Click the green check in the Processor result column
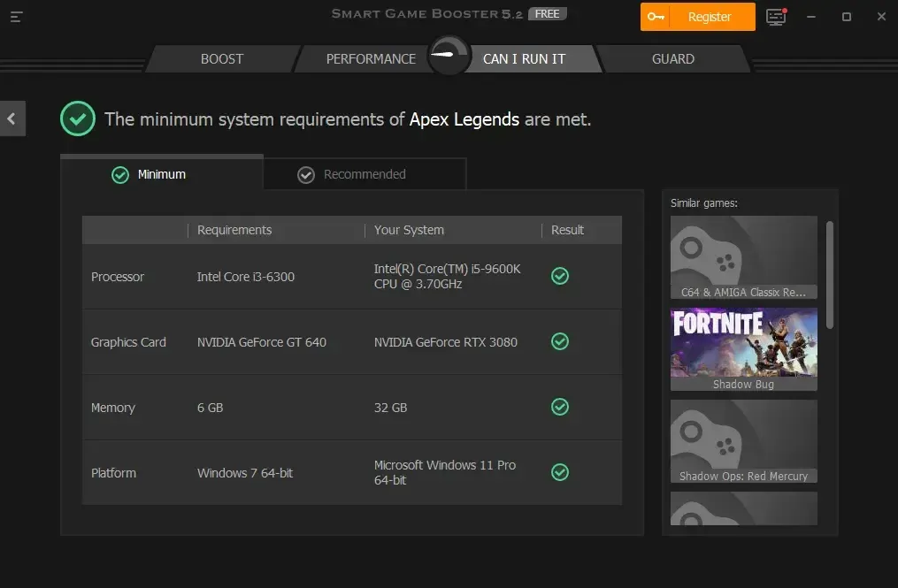 point(559,276)
